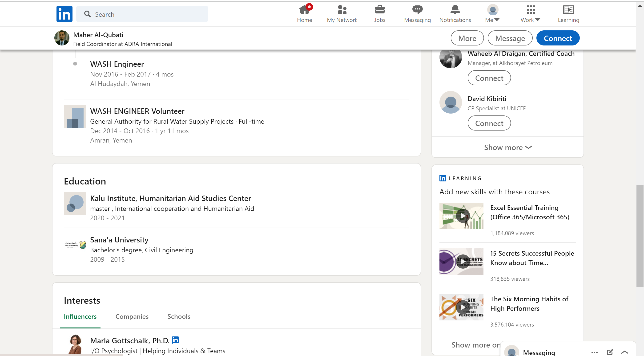This screenshot has width=644, height=356.
Task: Click Message button in profile header
Action: pyautogui.click(x=510, y=38)
